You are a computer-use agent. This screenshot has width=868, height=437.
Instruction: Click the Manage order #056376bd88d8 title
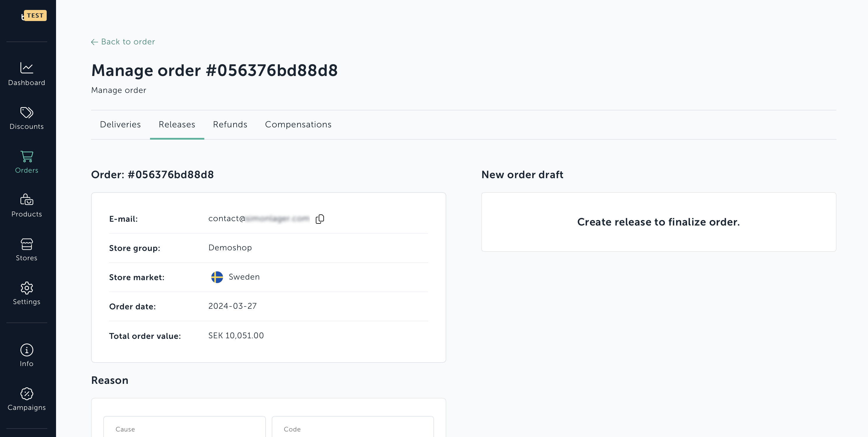pyautogui.click(x=214, y=70)
